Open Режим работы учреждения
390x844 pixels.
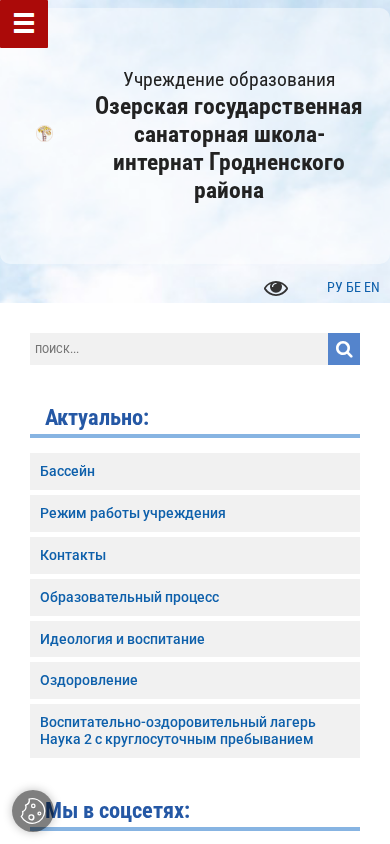(195, 514)
